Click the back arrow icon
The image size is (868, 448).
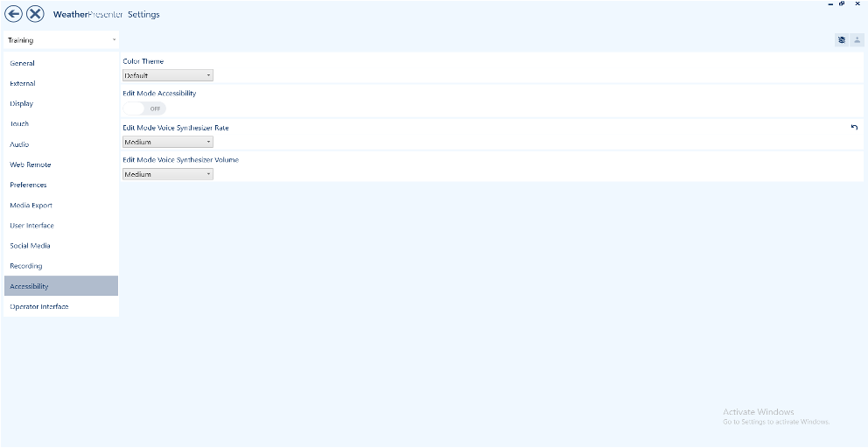pos(14,14)
